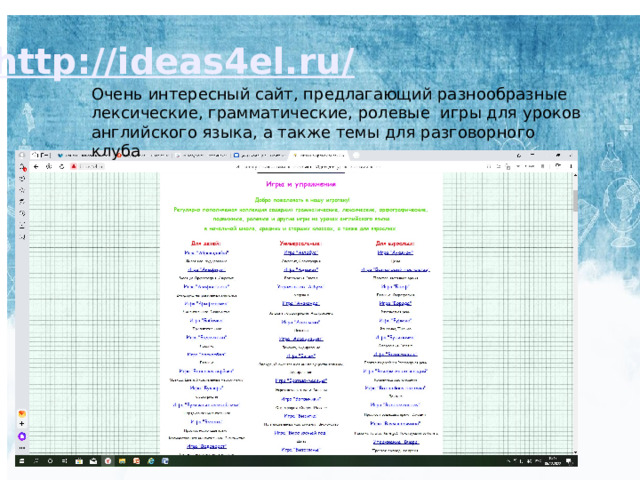
Task: Open File Explorer from the taskbar
Action: (122, 461)
